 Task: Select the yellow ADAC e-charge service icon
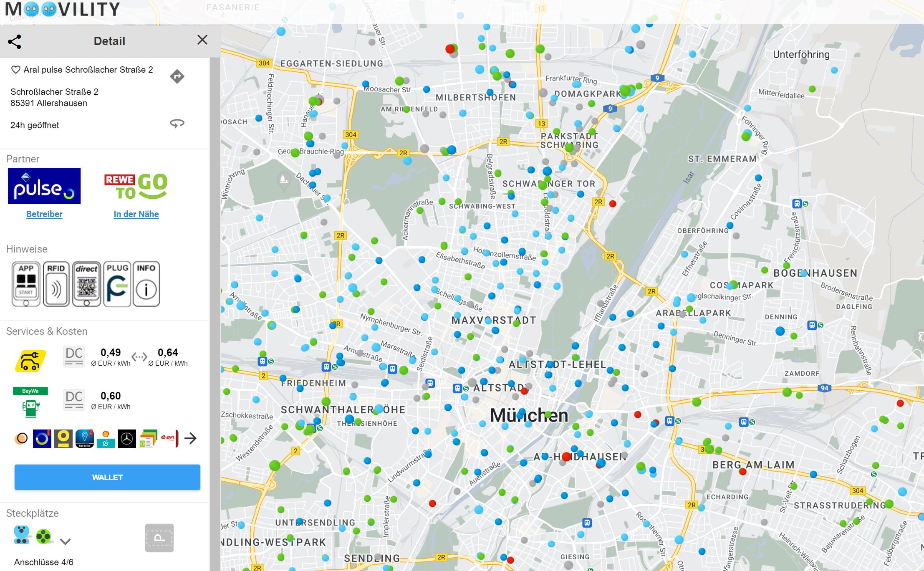click(x=30, y=361)
